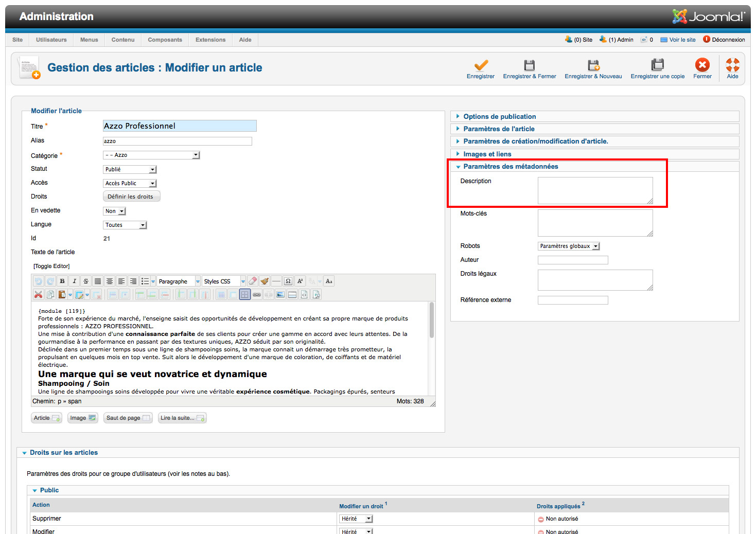The height and width of the screenshot is (534, 756).
Task: Click the Titre input field
Action: point(180,126)
